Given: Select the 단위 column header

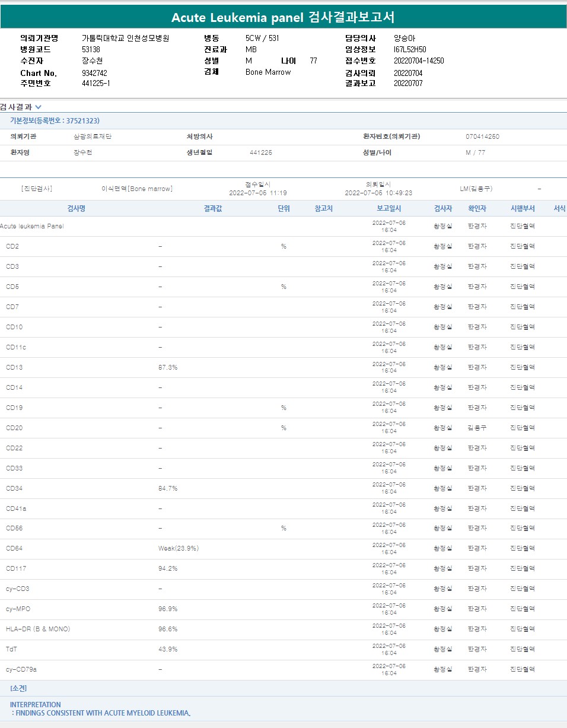Looking at the screenshot, I should (283, 208).
